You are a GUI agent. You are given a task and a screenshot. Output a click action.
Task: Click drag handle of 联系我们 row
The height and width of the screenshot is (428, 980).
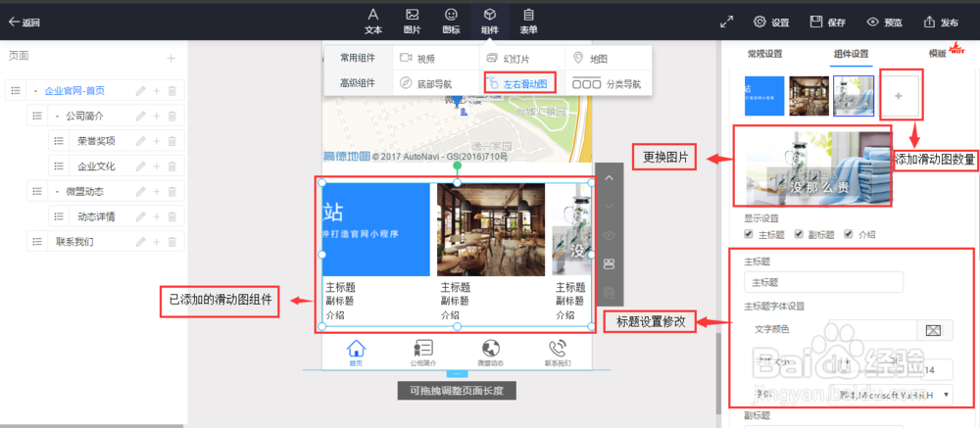(37, 241)
